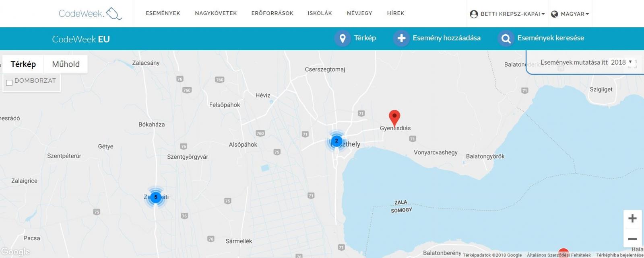The height and width of the screenshot is (258, 644).
Task: Open the blue cluster of 2 at Keszthely
Action: point(336,141)
